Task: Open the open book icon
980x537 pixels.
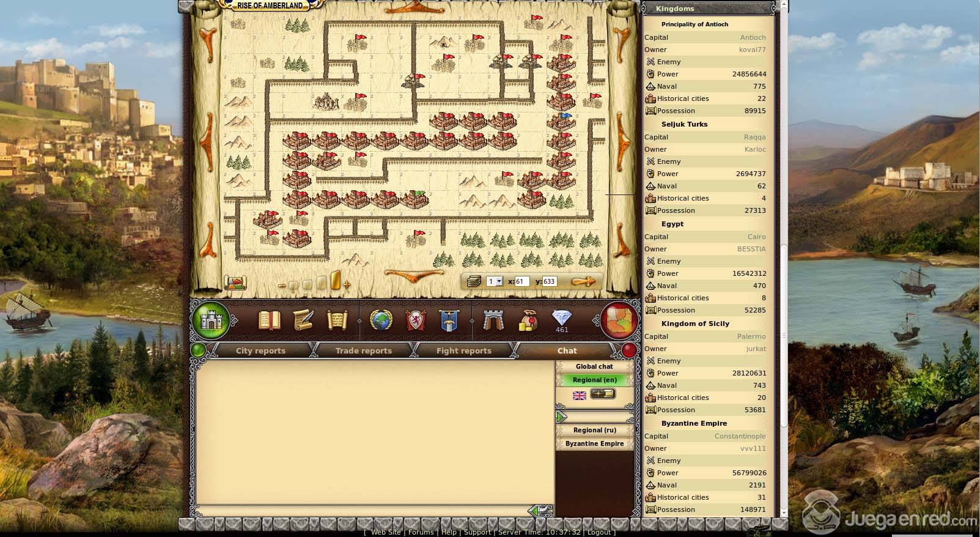Action: [x=269, y=320]
